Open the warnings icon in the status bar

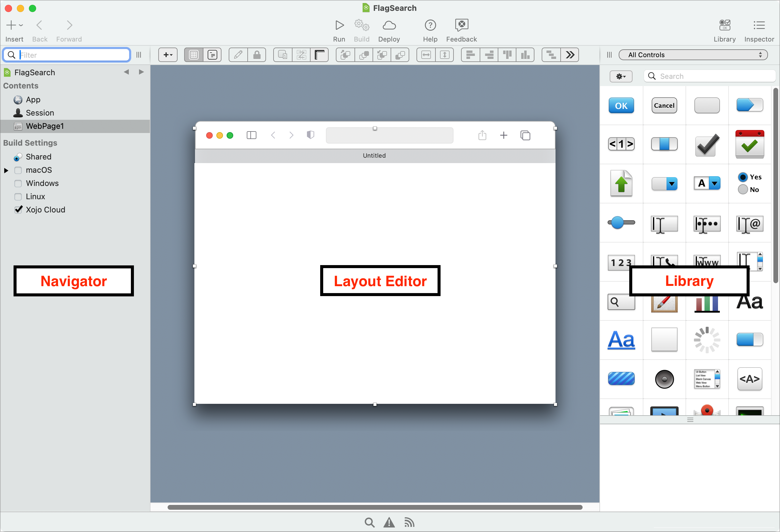coord(389,522)
